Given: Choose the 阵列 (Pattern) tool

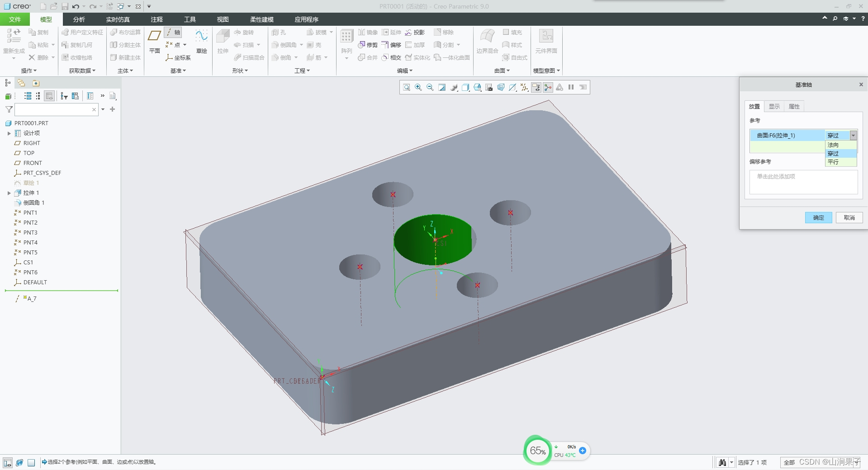Looking at the screenshot, I should click(346, 42).
